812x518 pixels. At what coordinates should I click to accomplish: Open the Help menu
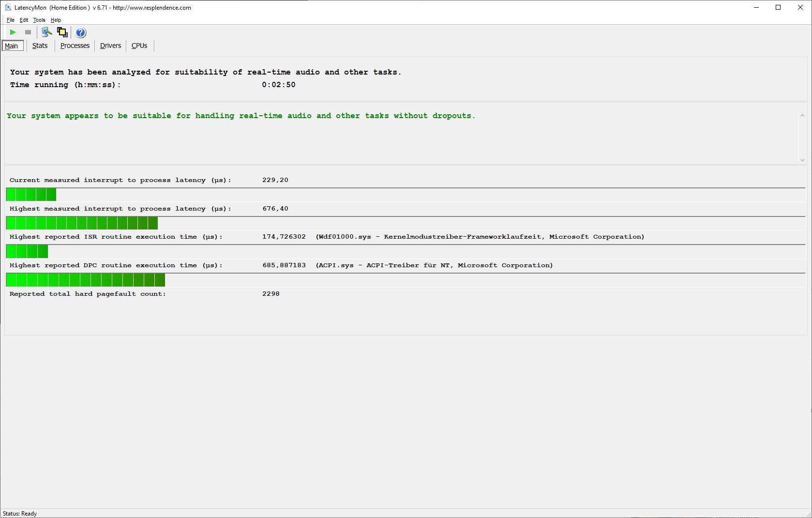pos(56,20)
